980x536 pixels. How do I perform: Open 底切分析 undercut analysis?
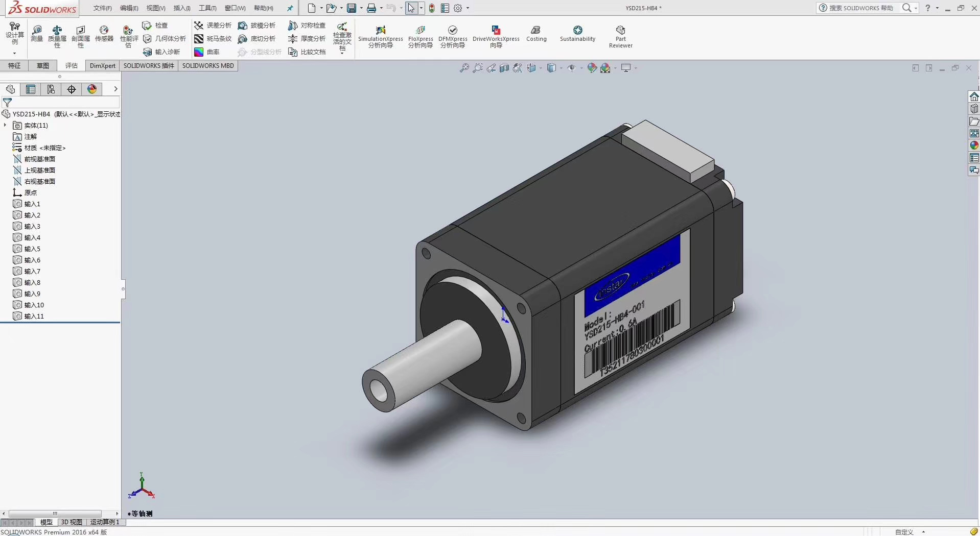click(x=257, y=39)
